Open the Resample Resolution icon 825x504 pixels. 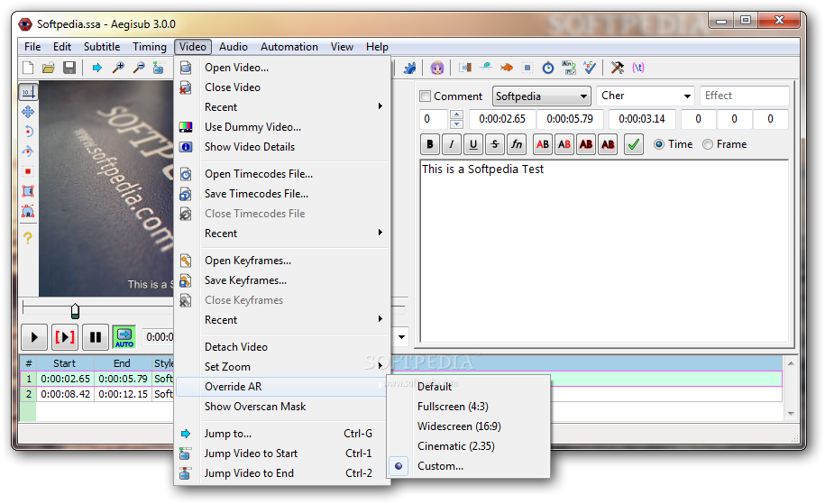(x=527, y=68)
